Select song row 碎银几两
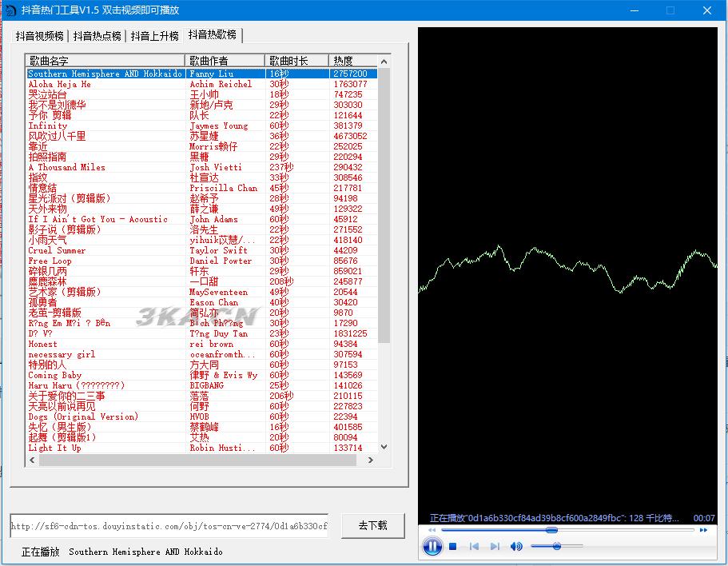The image size is (728, 566). (x=201, y=271)
